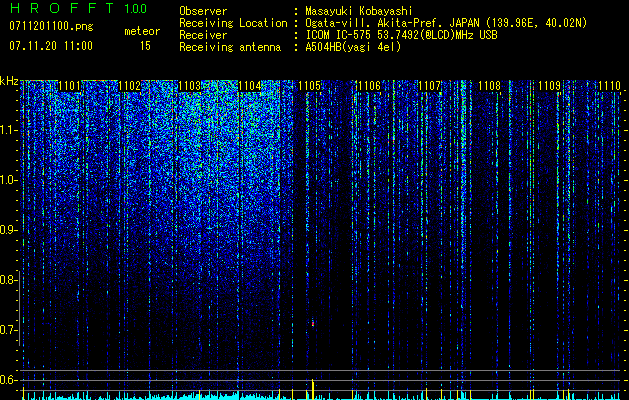Click the 1101 time marker
The height and width of the screenshot is (400, 629).
pos(69,86)
